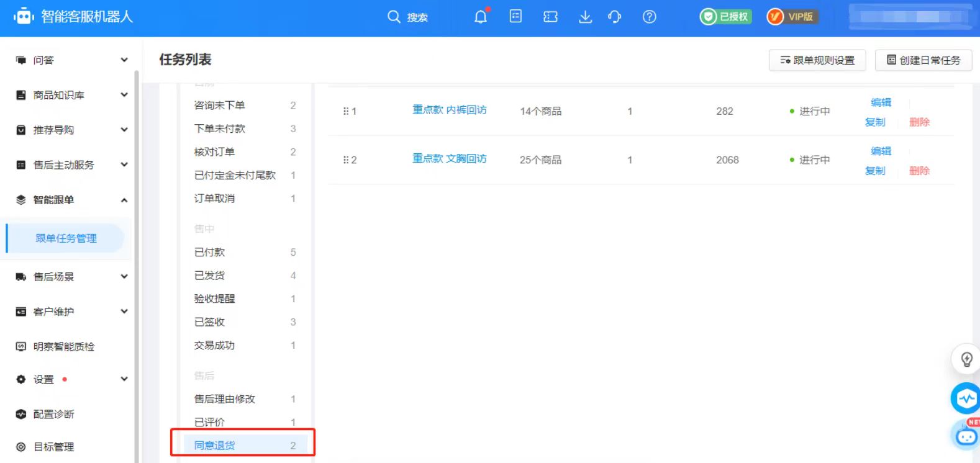Click the drag handle of row 1

pos(346,111)
